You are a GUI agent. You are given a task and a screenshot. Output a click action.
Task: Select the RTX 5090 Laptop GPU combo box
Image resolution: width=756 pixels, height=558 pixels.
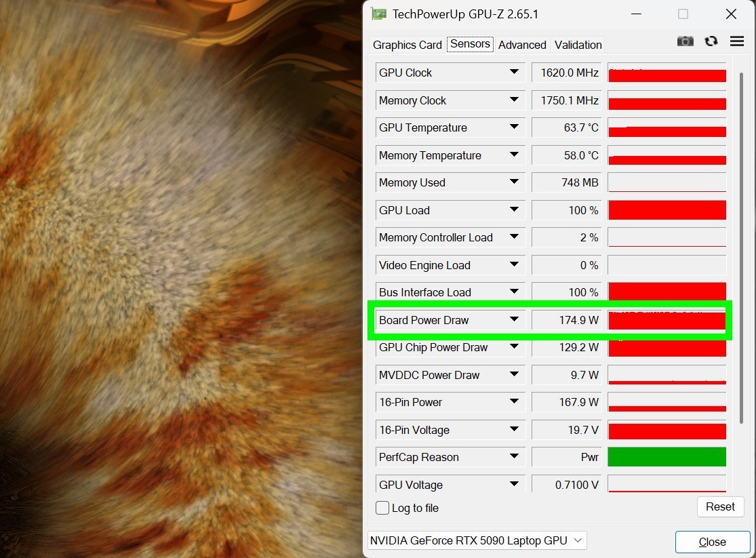coord(476,540)
